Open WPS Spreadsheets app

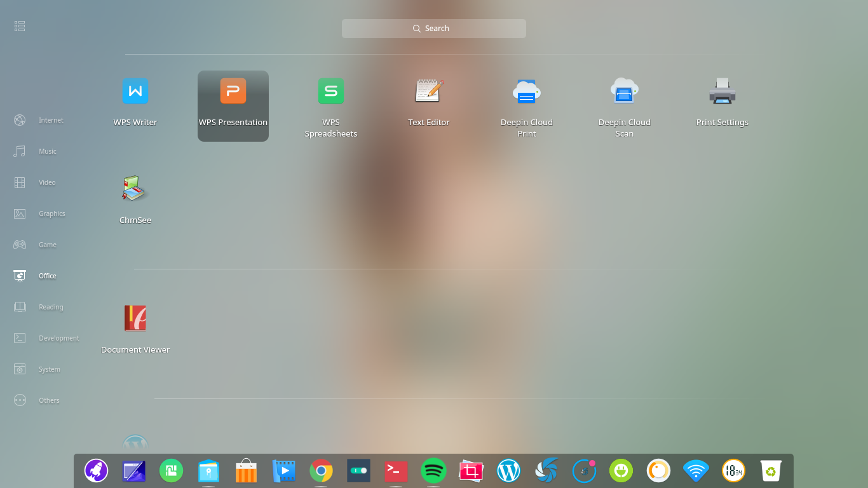click(331, 91)
